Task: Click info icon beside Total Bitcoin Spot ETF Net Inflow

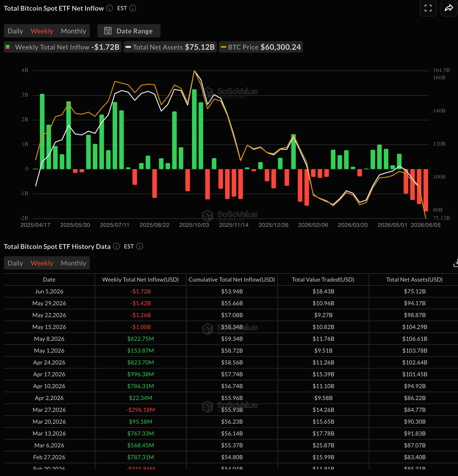Action: coord(110,8)
